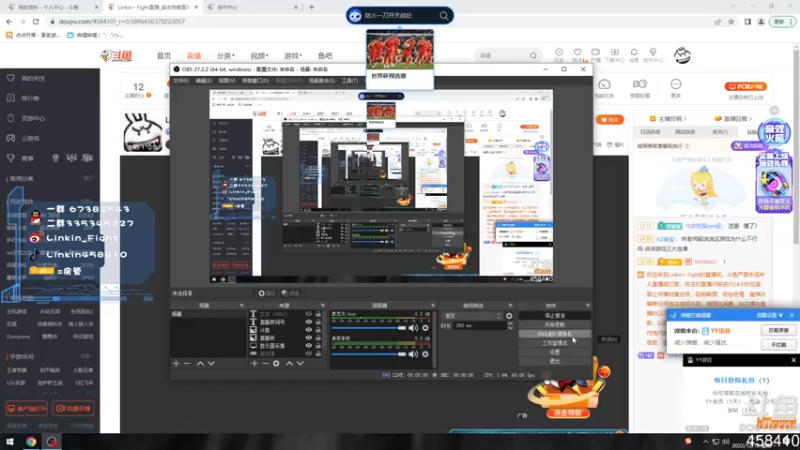Image resolution: width=800 pixels, height=450 pixels.
Task: Open the 渐变 transition dropdown
Action: [472, 316]
